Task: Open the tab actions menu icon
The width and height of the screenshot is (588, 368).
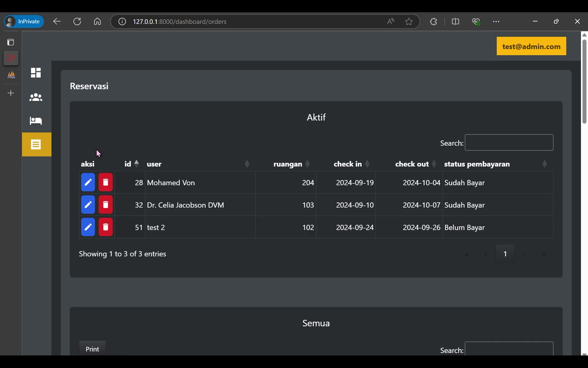Action: [11, 42]
